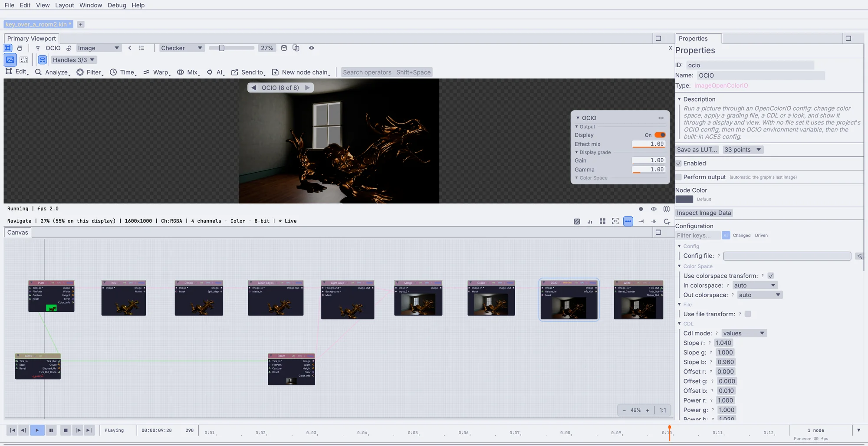Enable the Use file transform checkbox
The height and width of the screenshot is (446, 868).
tap(748, 314)
